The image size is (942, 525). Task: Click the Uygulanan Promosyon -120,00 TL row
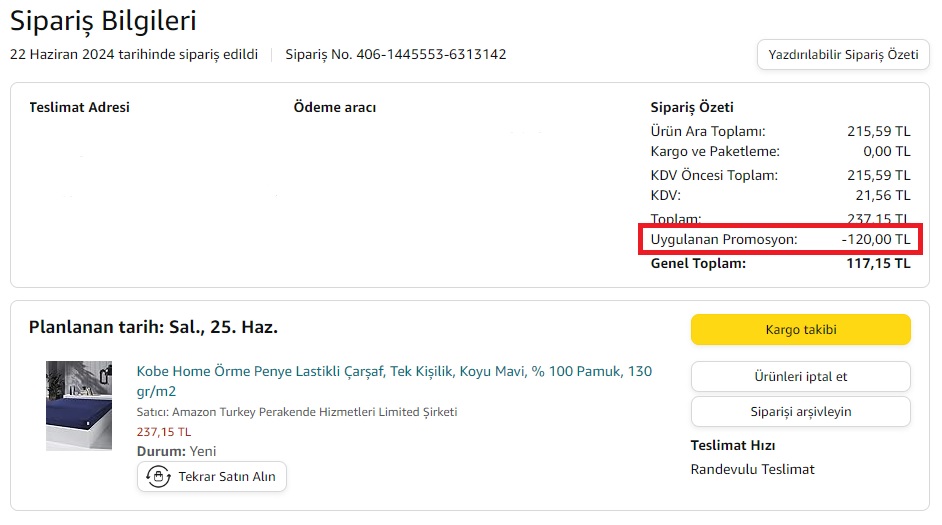point(780,240)
